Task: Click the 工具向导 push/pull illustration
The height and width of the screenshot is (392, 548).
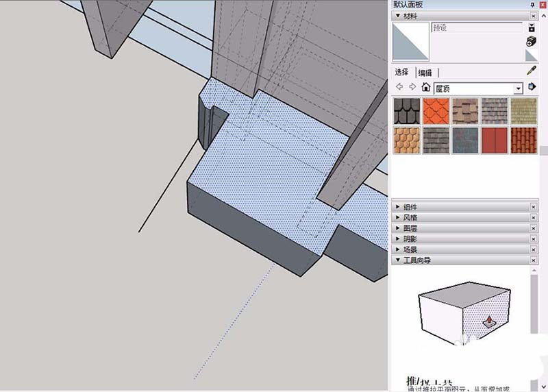Action: coord(464,313)
